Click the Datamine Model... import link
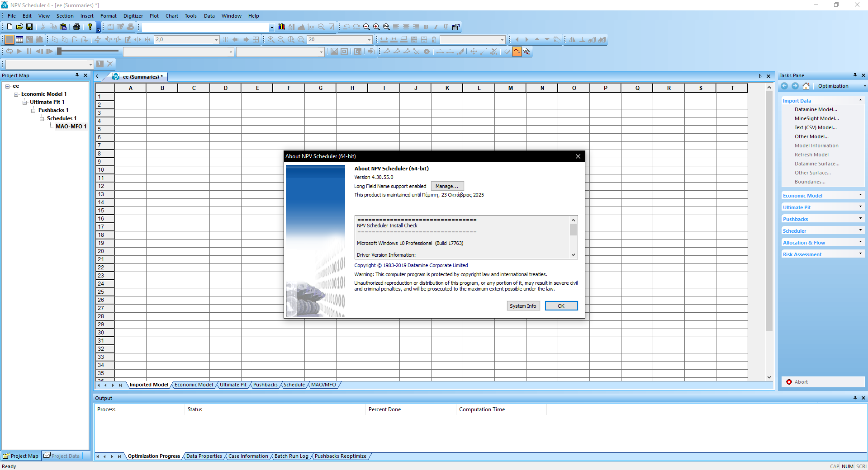This screenshot has height=470, width=868. [816, 109]
